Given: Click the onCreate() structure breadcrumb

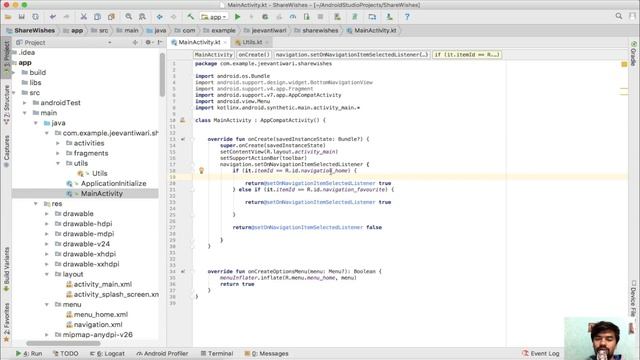Looking at the screenshot, I should (x=253, y=55).
